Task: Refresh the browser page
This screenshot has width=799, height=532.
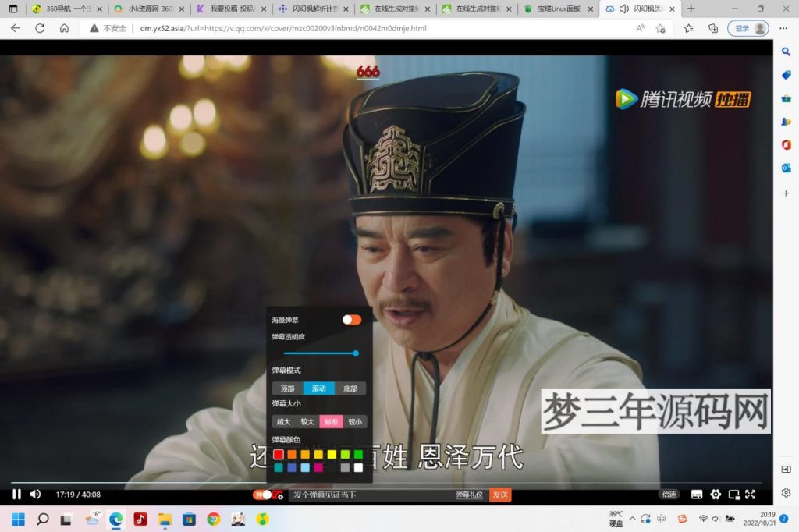Action: pos(40,28)
